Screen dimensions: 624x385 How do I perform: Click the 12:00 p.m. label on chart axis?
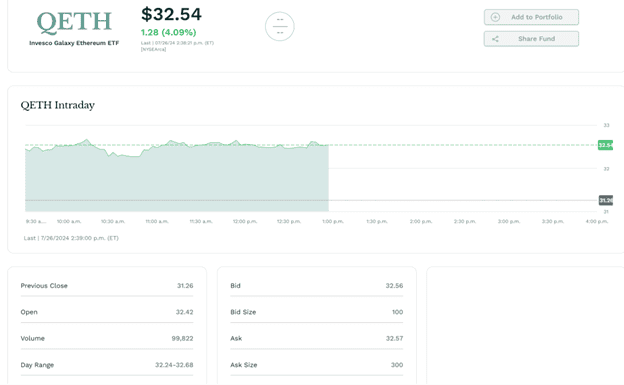coord(245,221)
